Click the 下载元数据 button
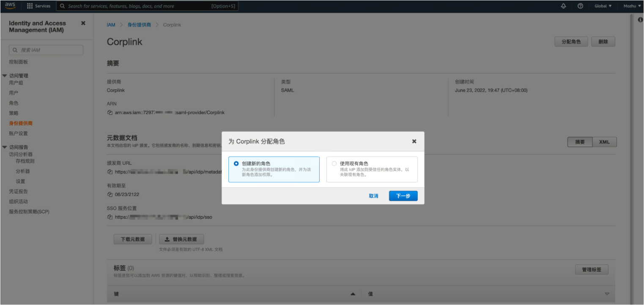The height and width of the screenshot is (305, 644). (133, 239)
